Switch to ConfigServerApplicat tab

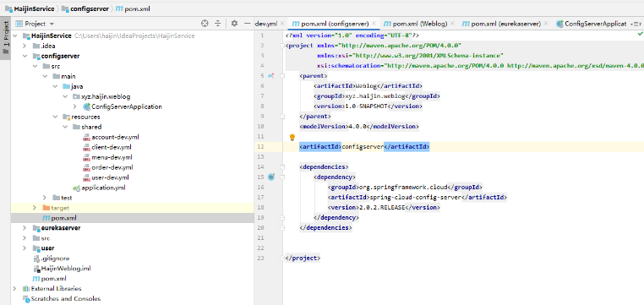(592, 24)
